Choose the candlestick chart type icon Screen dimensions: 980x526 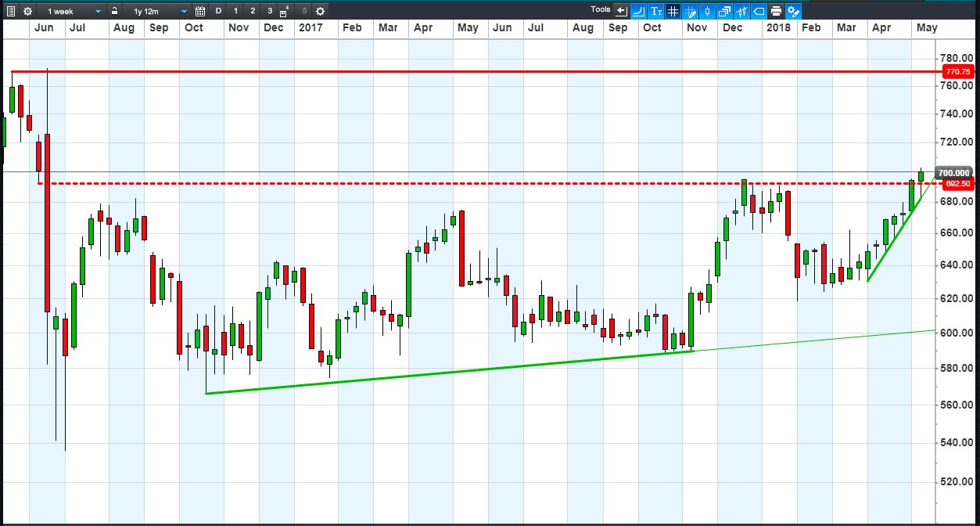point(708,11)
